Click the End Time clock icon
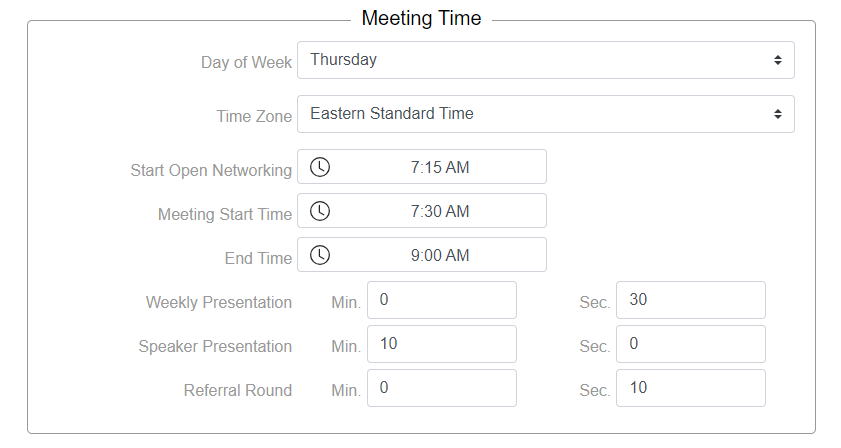 319,255
